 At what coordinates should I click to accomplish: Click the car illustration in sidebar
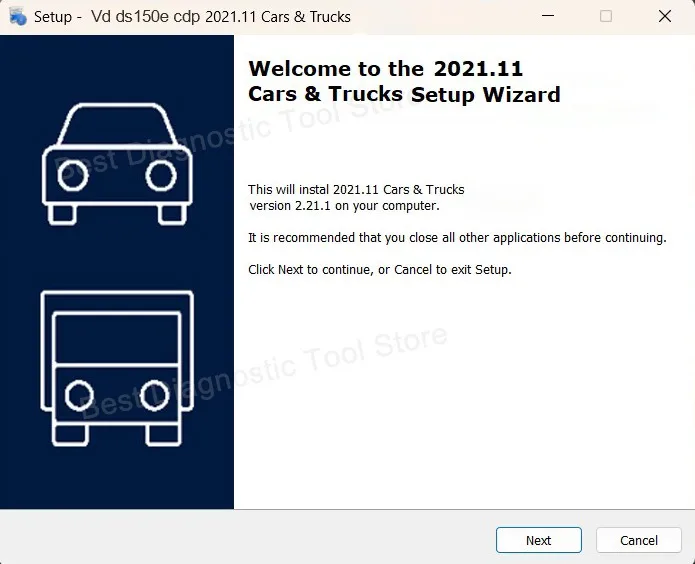point(117,164)
